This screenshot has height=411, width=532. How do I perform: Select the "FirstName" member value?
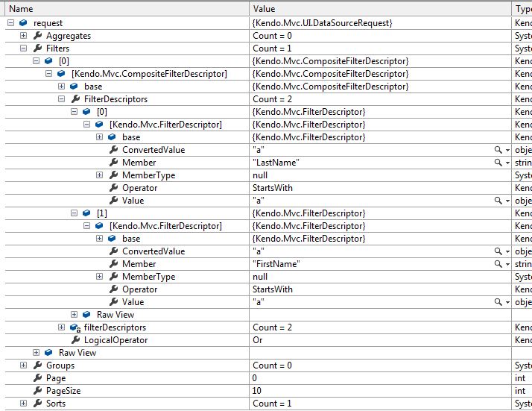276,264
